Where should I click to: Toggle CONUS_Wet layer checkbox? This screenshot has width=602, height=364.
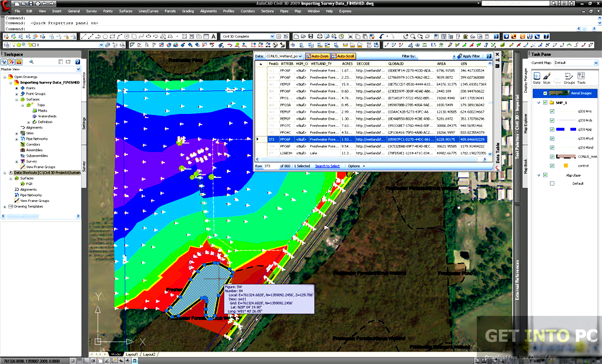pyautogui.click(x=552, y=157)
